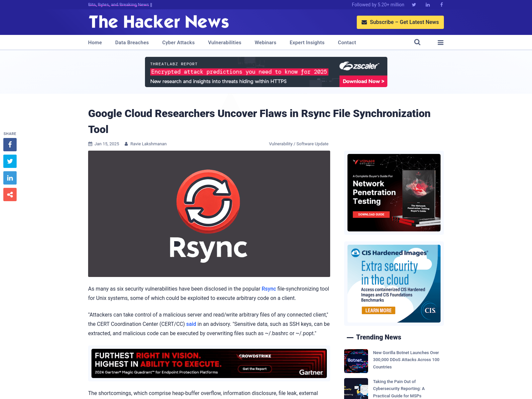Screen dimensions: 532x399
Task: Open the hamburger menu icon
Action: click(441, 43)
